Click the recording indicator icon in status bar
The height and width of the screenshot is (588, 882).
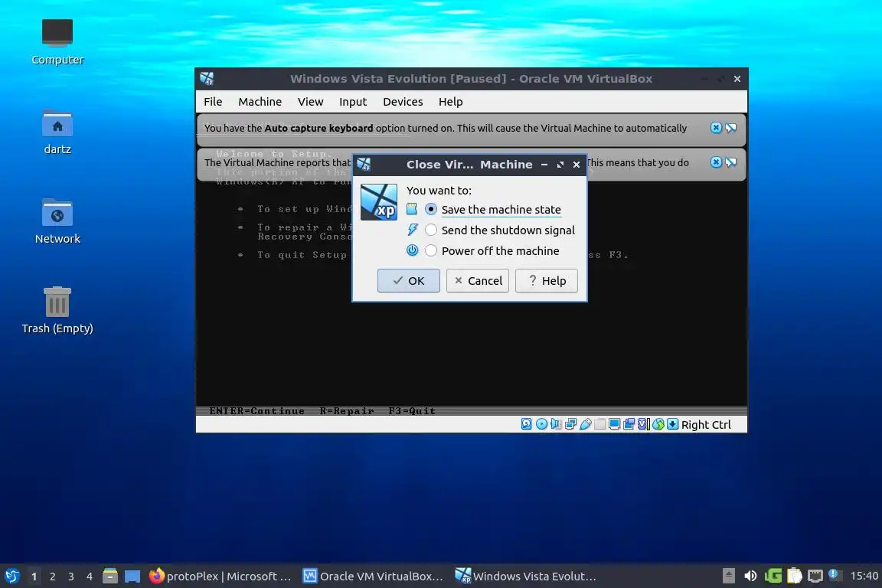click(x=629, y=424)
